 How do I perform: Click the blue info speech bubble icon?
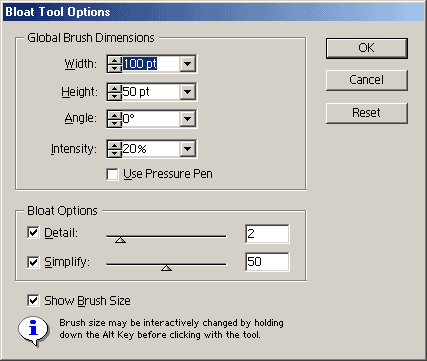point(33,330)
